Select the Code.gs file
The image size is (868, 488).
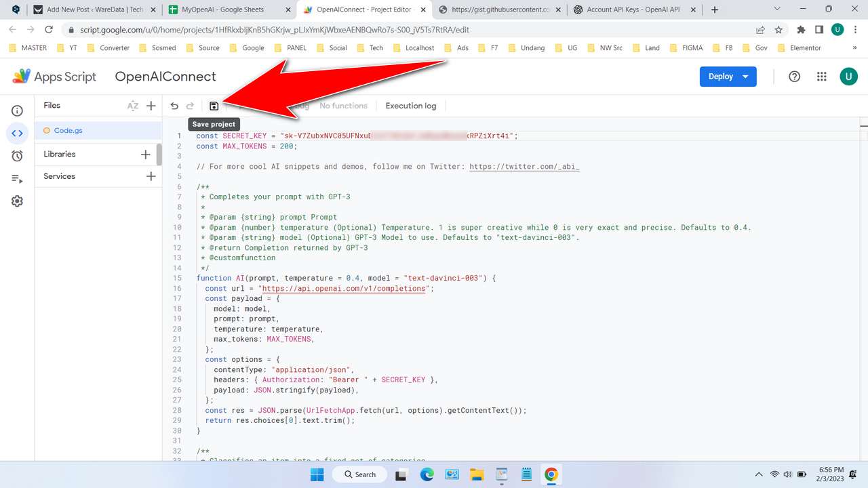(x=68, y=130)
